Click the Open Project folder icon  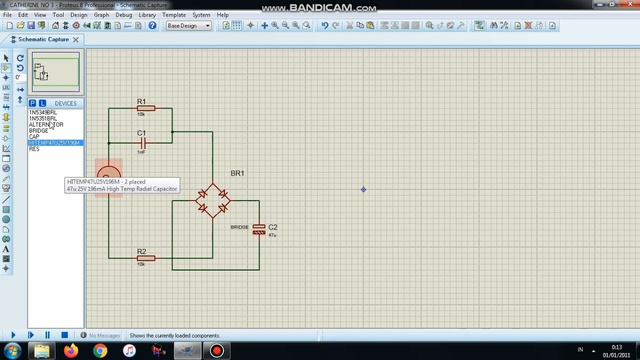(x=20, y=25)
